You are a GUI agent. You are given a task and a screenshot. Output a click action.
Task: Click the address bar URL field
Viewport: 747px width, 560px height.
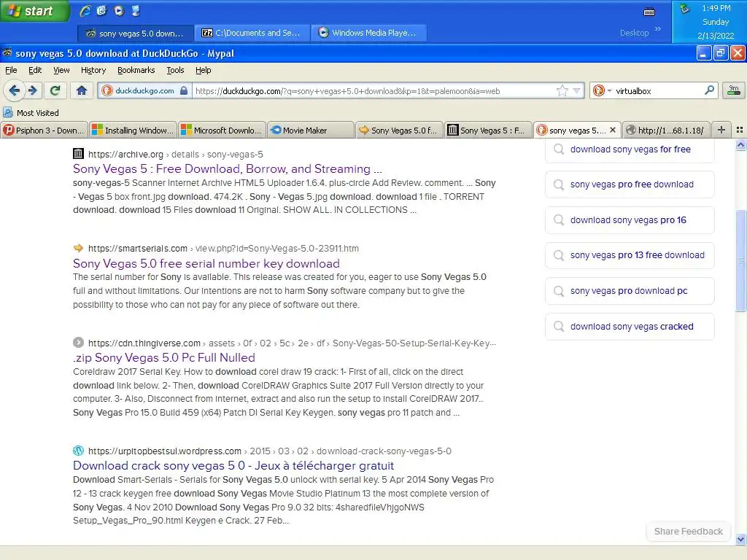374,90
